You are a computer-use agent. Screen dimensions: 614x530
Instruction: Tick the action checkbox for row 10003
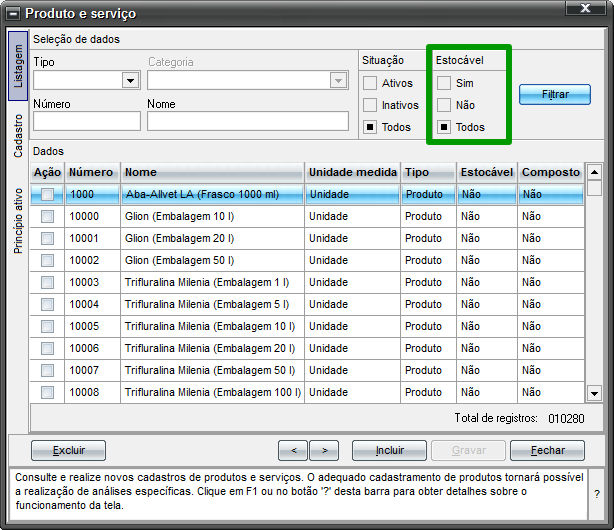[47, 282]
